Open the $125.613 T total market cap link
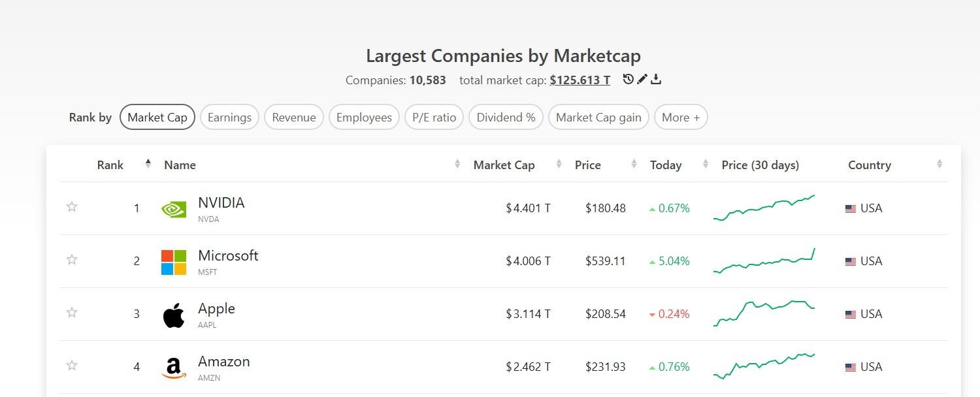The image size is (980, 397). pos(580,80)
